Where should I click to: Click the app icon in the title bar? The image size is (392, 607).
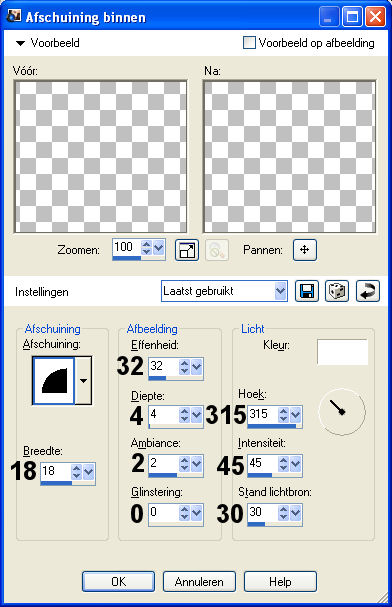point(14,16)
